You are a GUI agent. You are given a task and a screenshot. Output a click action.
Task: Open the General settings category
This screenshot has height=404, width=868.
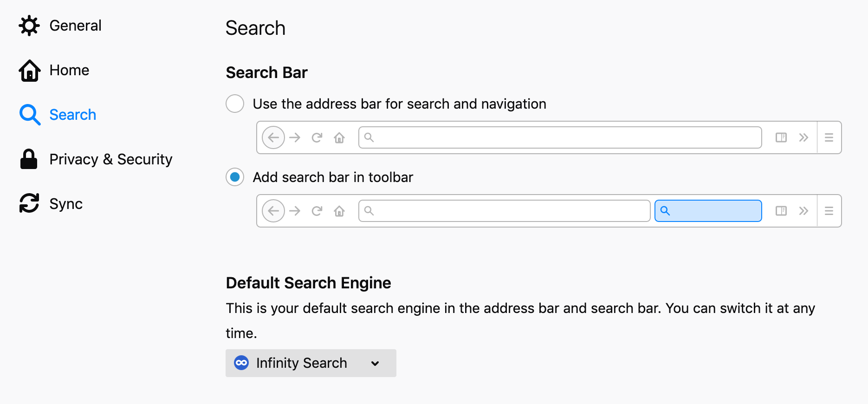click(75, 26)
